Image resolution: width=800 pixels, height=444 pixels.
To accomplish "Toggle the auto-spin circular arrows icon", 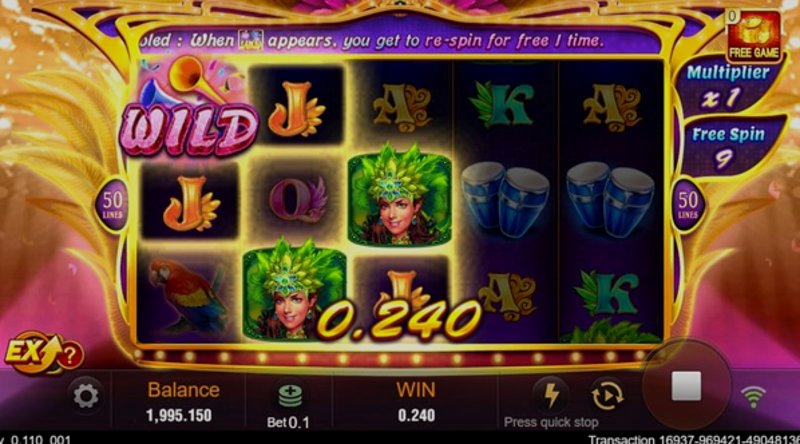I will click(x=607, y=395).
